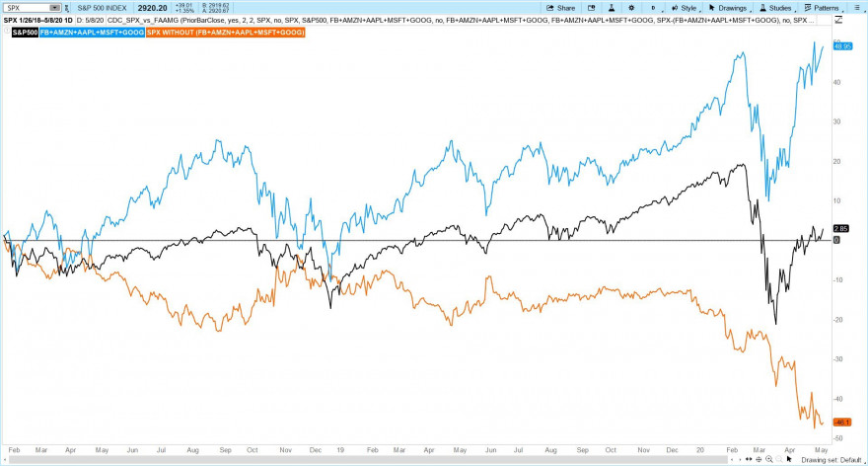Open the D timeframe dropdown
This screenshot has width=868, height=466.
click(x=654, y=8)
